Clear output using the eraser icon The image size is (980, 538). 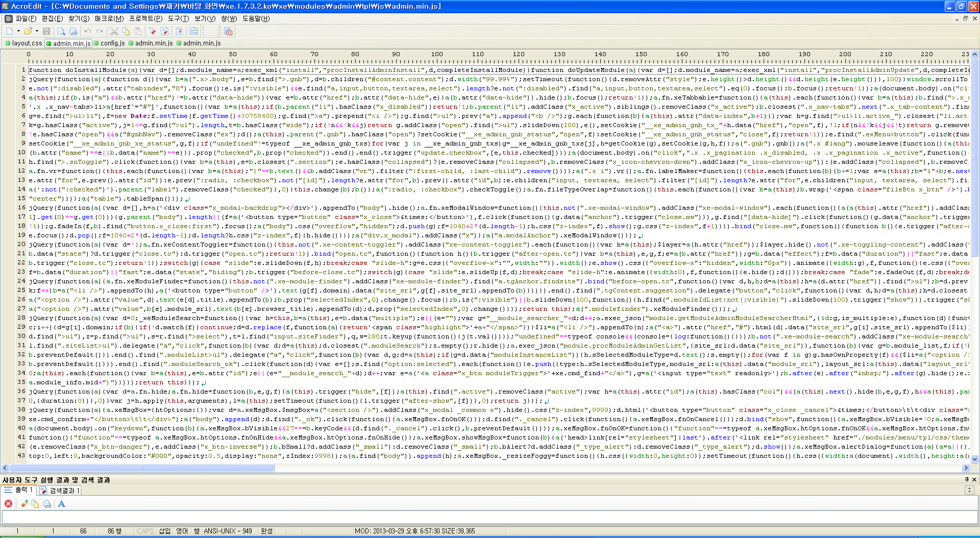24,504
